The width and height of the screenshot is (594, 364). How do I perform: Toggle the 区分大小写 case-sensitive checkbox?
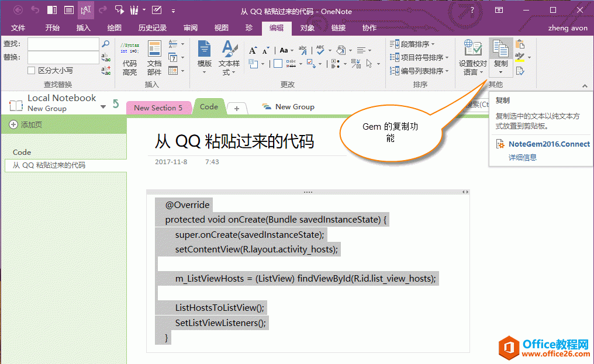[32, 71]
